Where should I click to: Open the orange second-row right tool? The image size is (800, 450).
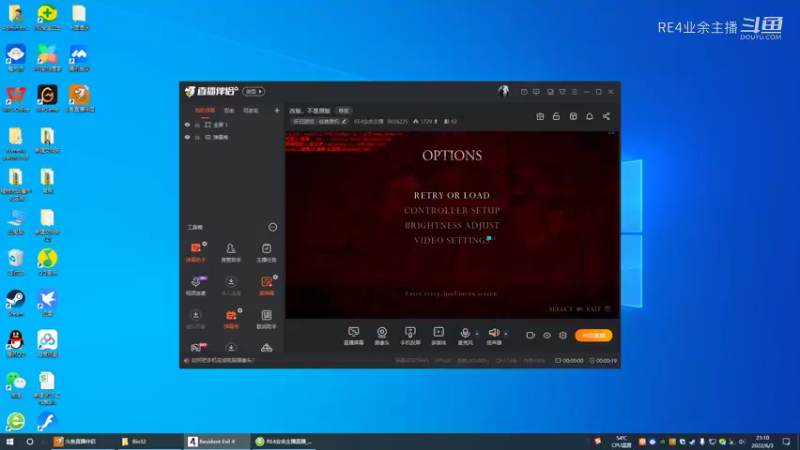click(x=266, y=285)
